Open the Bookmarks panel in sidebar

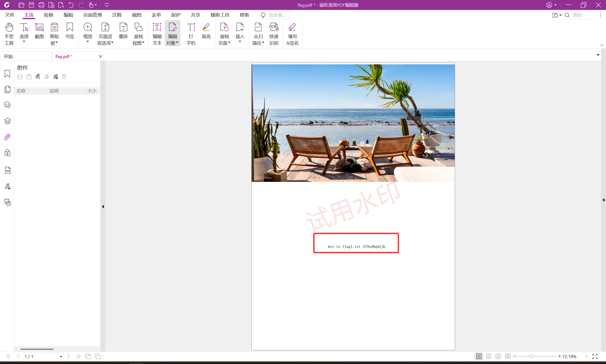(x=8, y=74)
